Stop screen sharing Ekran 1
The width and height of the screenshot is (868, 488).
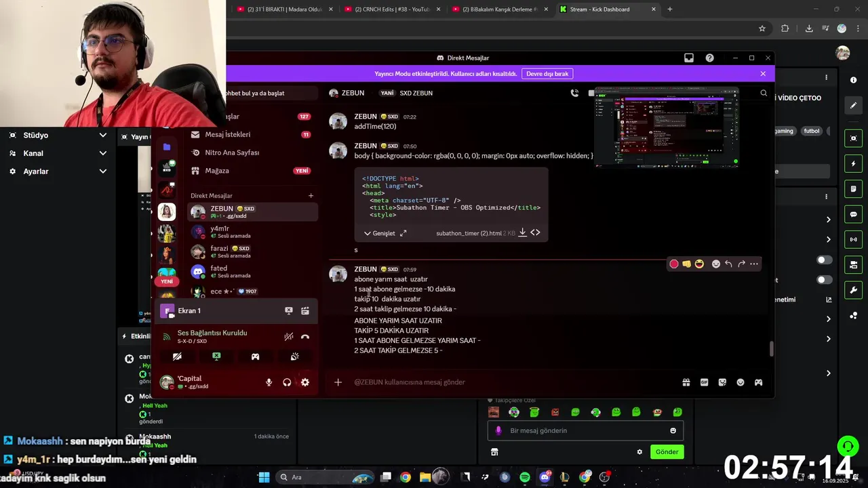tap(289, 310)
